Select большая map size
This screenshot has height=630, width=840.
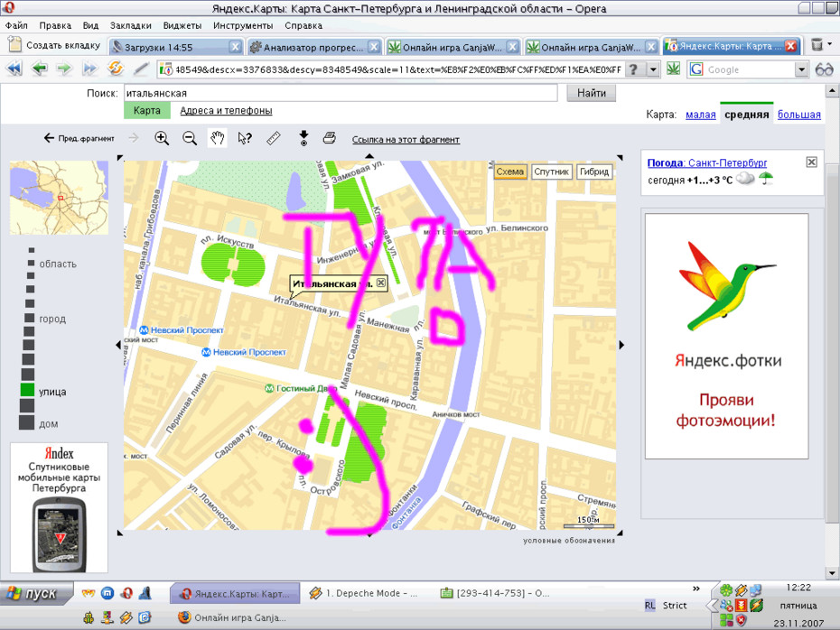798,115
